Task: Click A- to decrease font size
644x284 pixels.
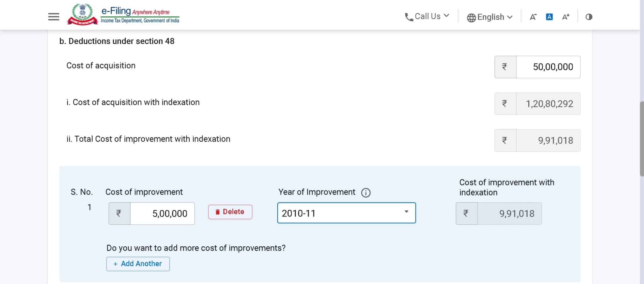Action: click(x=533, y=17)
